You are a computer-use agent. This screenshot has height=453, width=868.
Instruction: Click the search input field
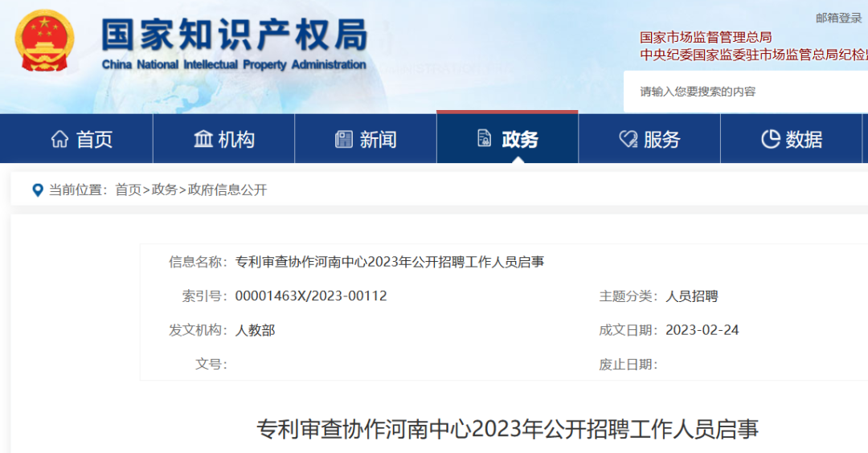746,92
